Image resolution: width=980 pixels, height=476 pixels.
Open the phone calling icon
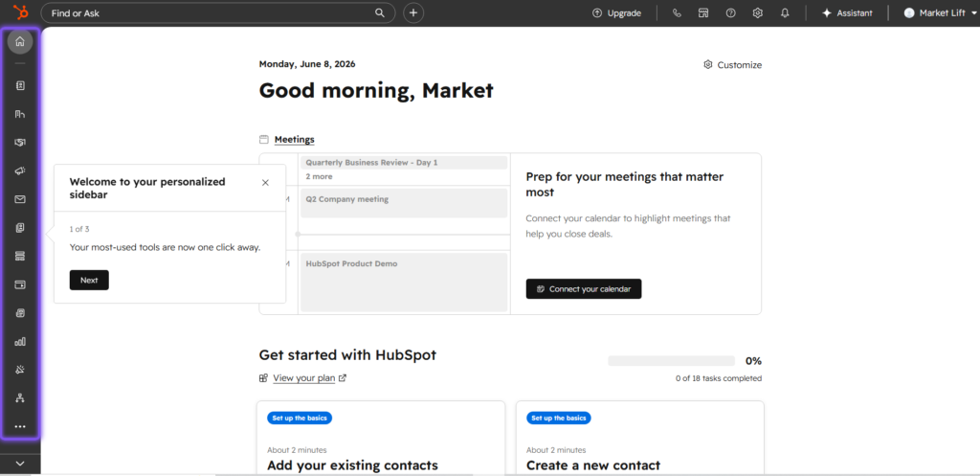coord(677,12)
